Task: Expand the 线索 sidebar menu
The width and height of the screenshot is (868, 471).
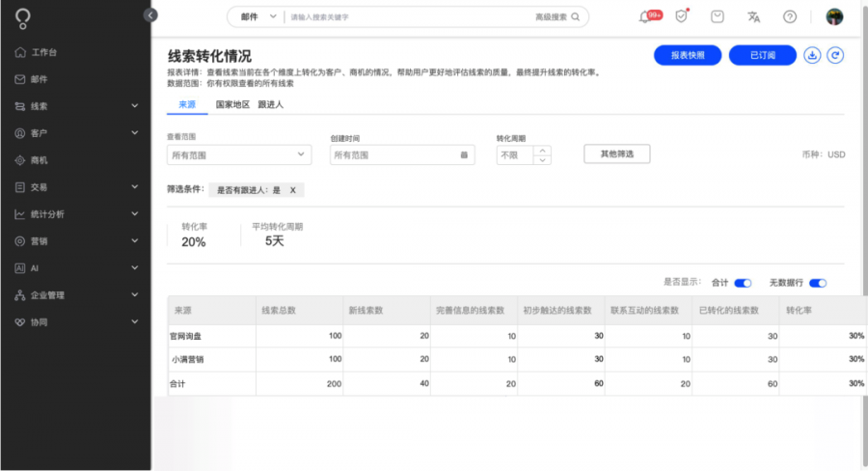Action: tap(76, 106)
